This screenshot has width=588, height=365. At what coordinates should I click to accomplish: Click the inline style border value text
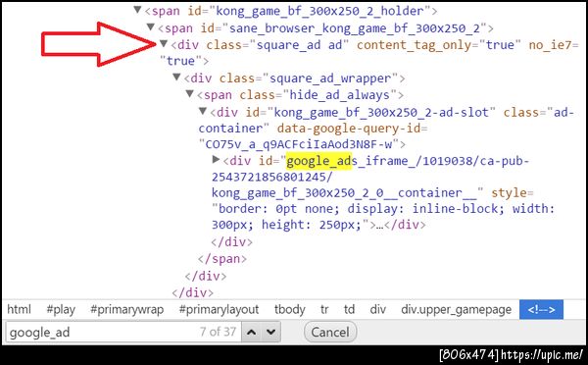click(279, 209)
